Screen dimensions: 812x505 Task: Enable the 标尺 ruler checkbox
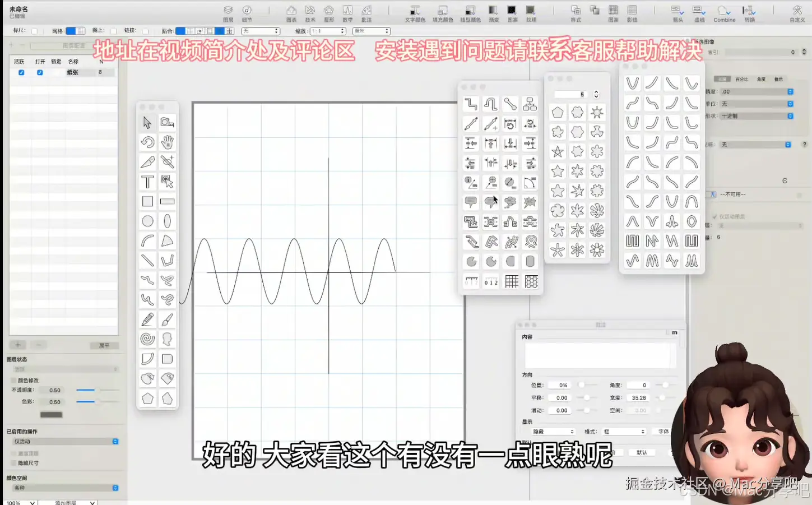tap(34, 31)
